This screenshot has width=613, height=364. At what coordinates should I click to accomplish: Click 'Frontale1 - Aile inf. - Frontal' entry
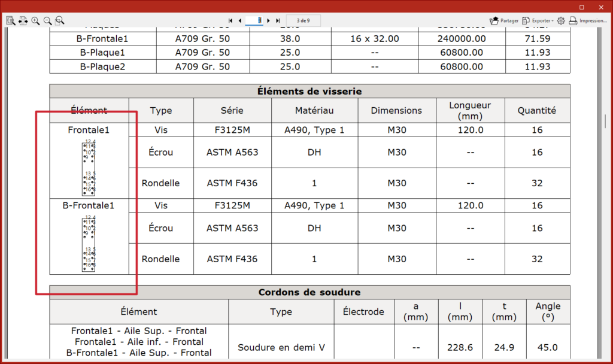pyautogui.click(x=139, y=342)
